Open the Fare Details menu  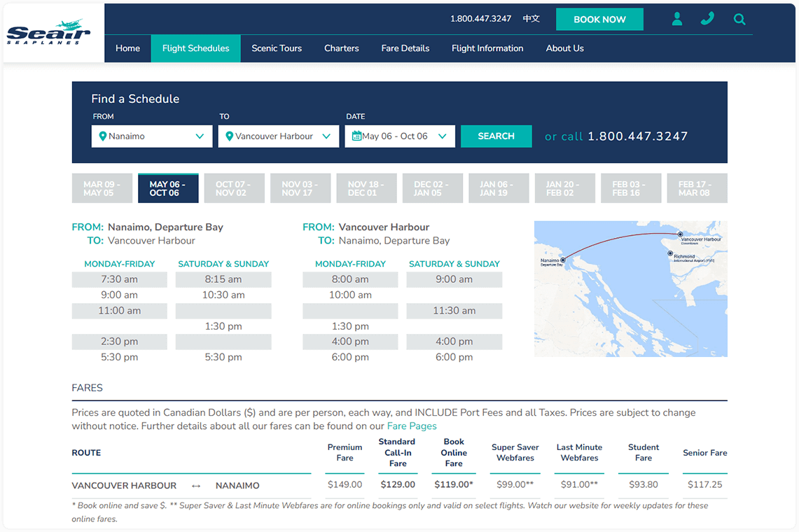coord(405,48)
